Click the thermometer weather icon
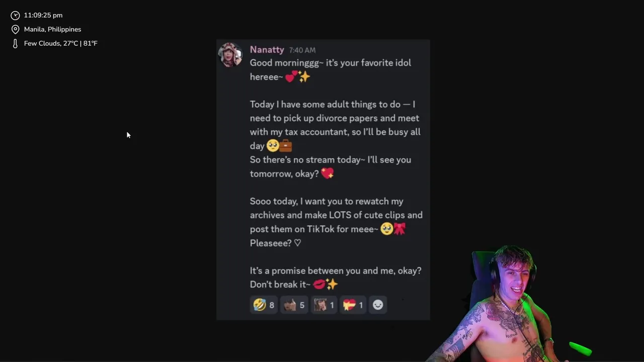644x362 pixels. (15, 44)
